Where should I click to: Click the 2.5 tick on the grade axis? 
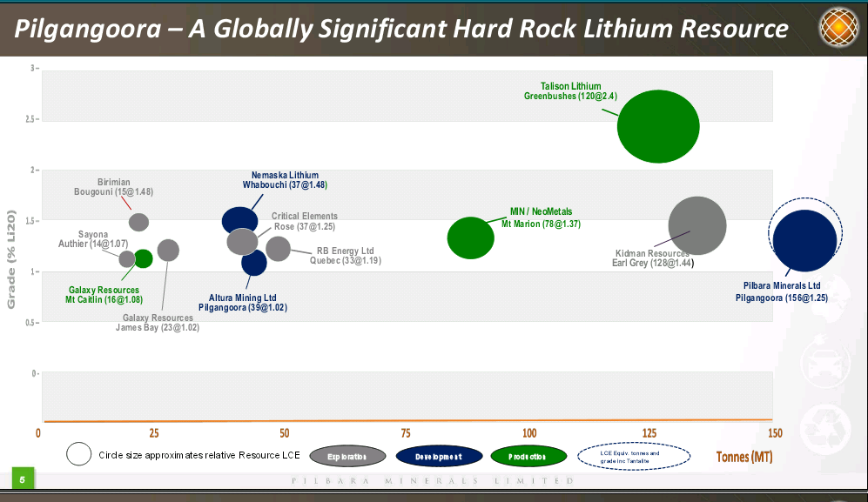coord(30,119)
